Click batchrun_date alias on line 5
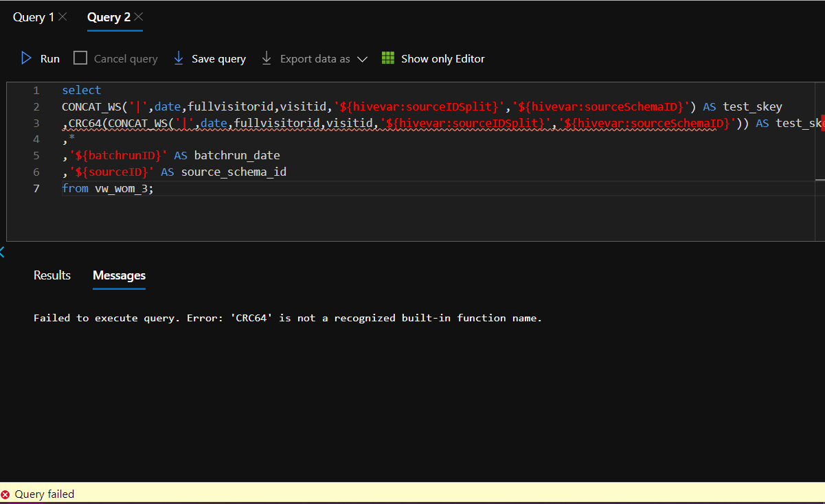The width and height of the screenshot is (825, 504). point(237,155)
